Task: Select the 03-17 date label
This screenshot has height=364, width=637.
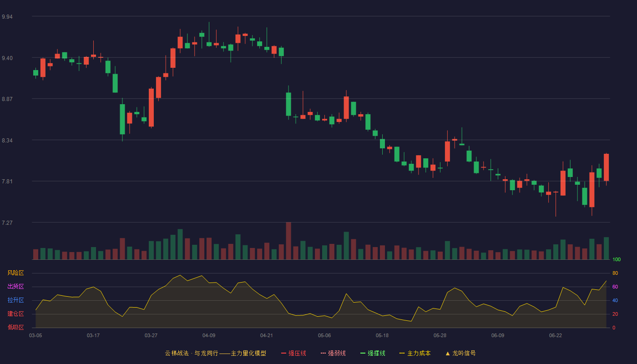Action: [x=93, y=335]
